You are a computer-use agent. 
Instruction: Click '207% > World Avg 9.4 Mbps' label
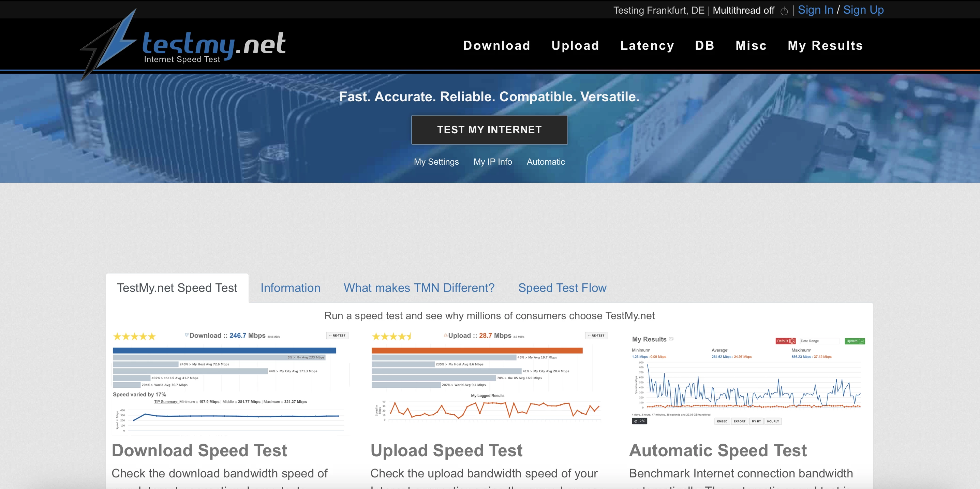tap(464, 385)
